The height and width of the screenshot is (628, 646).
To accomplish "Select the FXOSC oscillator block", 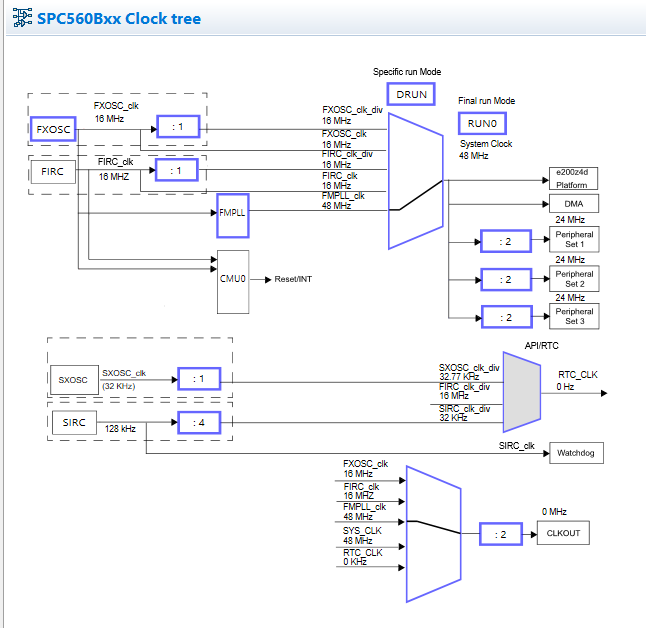I will (x=53, y=129).
